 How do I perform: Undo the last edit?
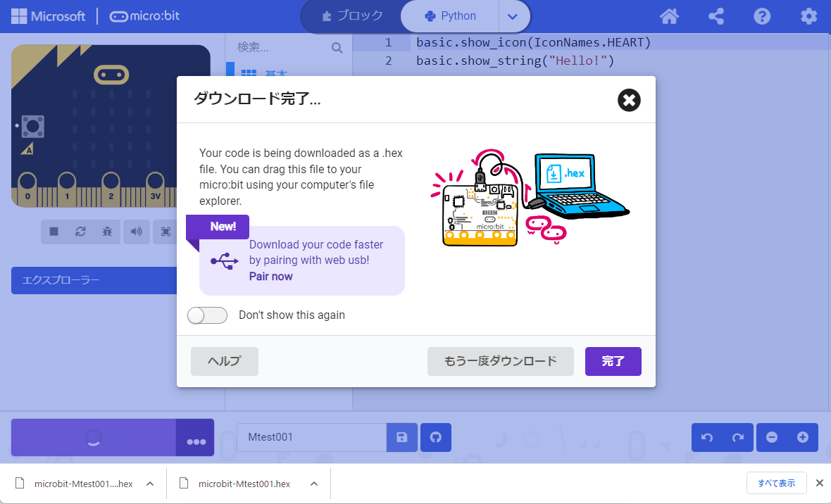(x=707, y=437)
